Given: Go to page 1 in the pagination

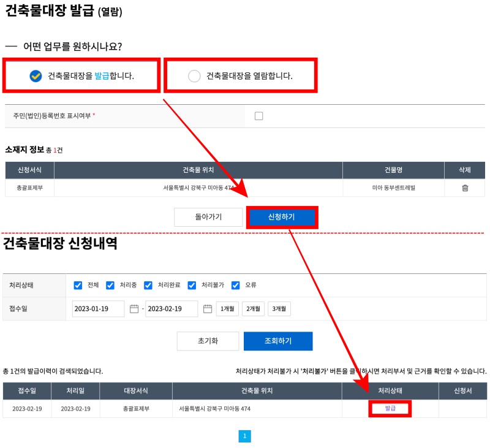Looking at the screenshot, I should (244, 436).
